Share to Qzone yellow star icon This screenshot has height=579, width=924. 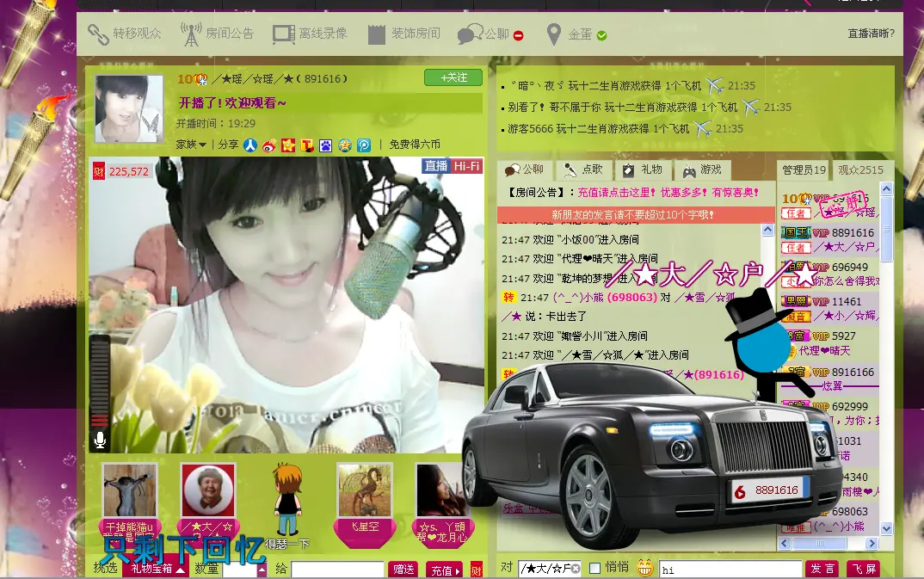coord(288,145)
